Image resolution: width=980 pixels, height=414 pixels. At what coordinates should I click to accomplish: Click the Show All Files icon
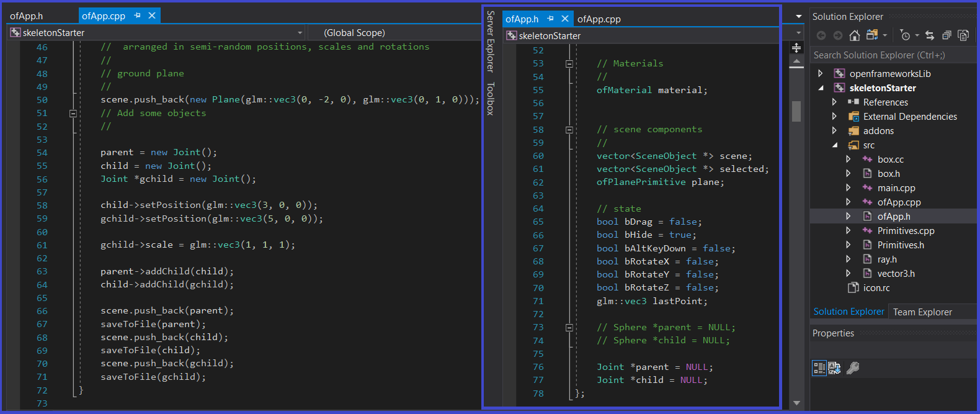point(963,35)
